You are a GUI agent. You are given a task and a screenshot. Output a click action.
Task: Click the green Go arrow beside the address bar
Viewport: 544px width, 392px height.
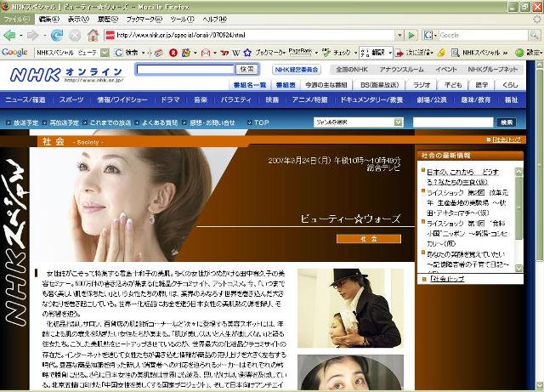(411, 35)
